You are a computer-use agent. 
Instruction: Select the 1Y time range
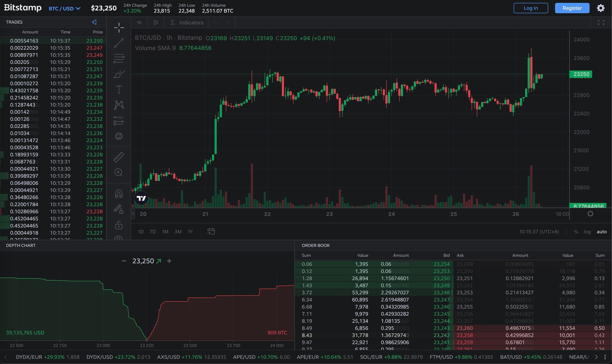coord(190,232)
